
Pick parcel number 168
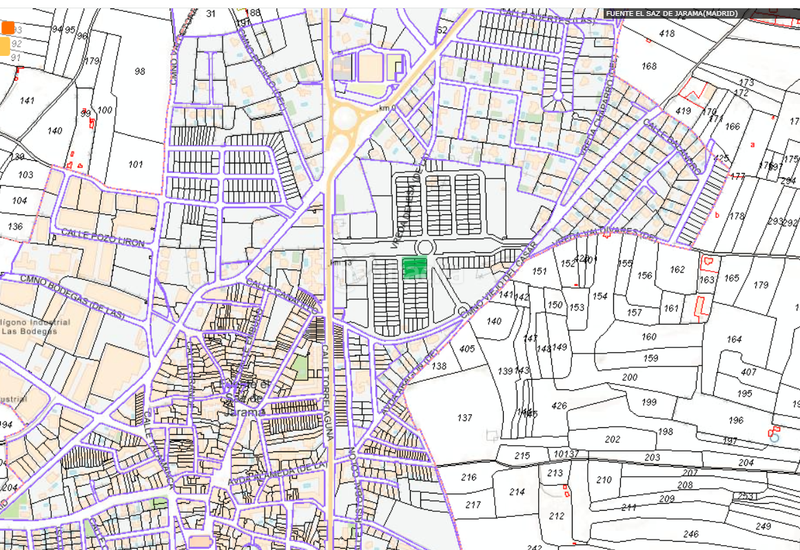[x=649, y=66]
